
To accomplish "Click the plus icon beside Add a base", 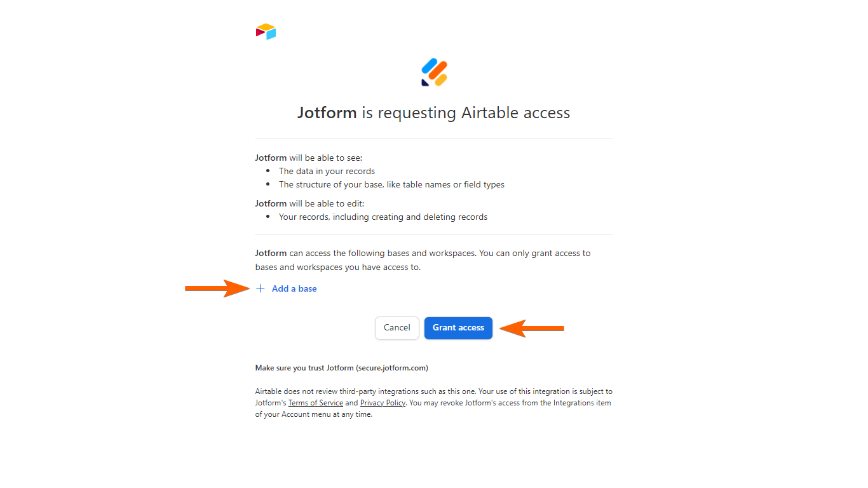I will (260, 288).
